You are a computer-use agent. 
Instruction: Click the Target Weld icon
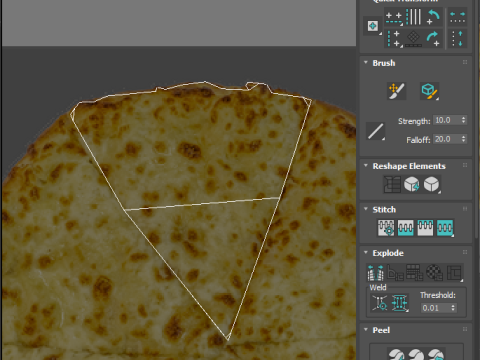click(380, 303)
